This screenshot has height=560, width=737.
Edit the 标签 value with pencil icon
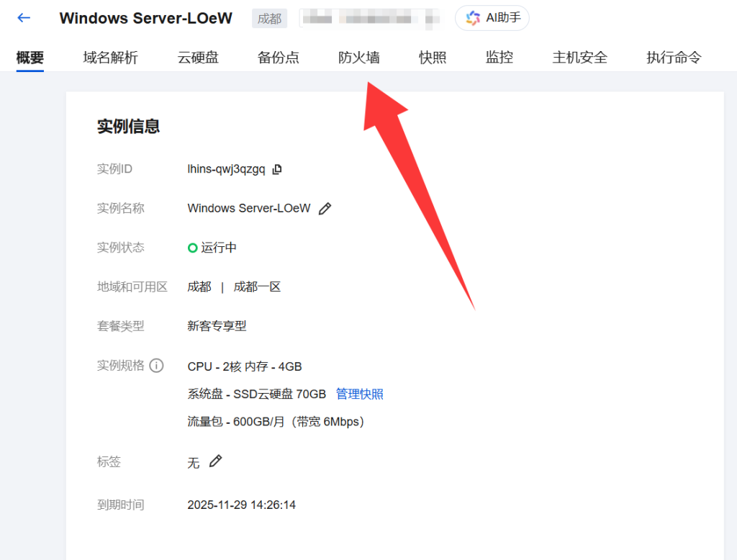215,461
